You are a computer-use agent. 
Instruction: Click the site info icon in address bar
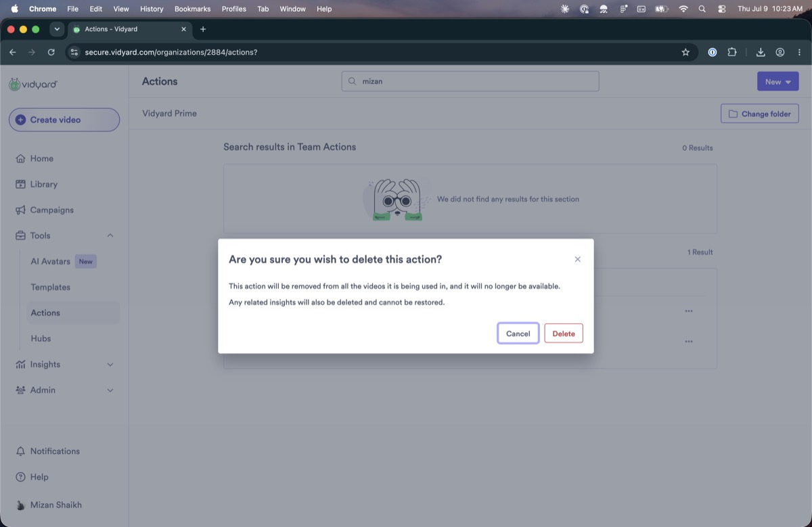pos(74,52)
